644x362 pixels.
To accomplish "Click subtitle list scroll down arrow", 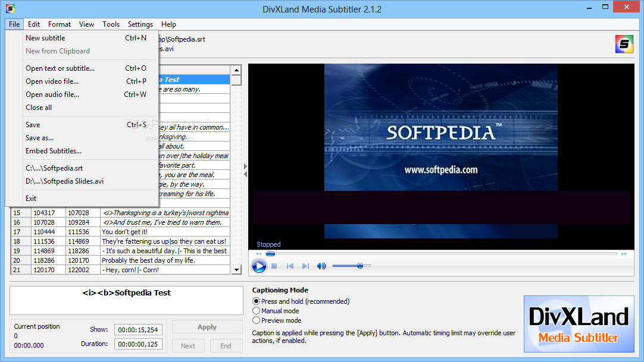I will coord(236,270).
